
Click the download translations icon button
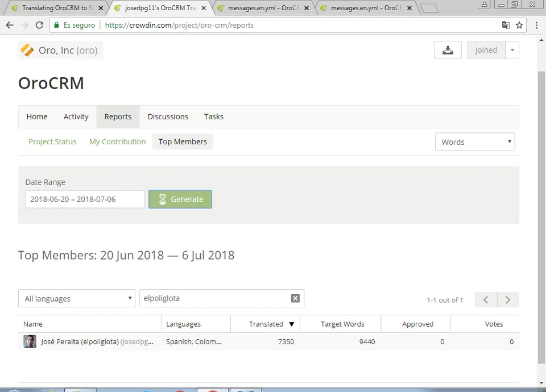click(448, 50)
